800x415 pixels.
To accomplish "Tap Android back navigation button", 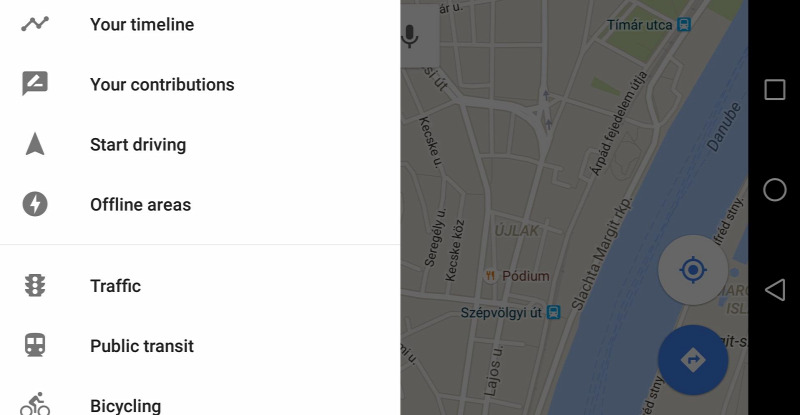I will 774,290.
